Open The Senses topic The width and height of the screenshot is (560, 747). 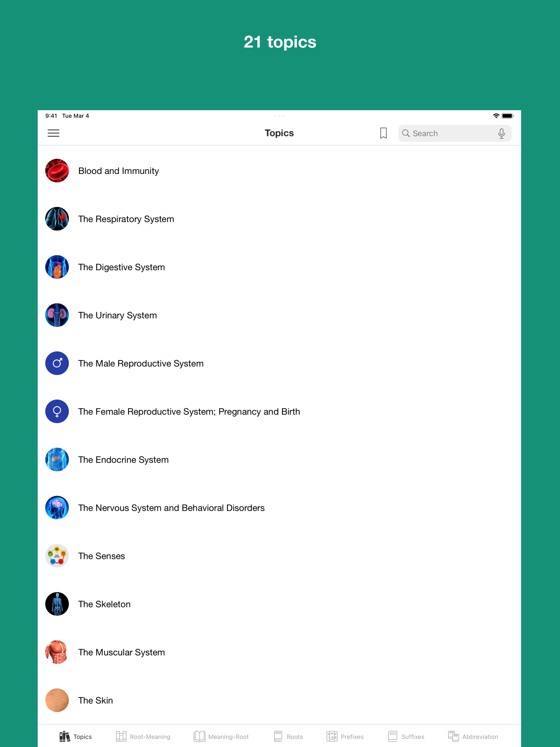(x=279, y=556)
